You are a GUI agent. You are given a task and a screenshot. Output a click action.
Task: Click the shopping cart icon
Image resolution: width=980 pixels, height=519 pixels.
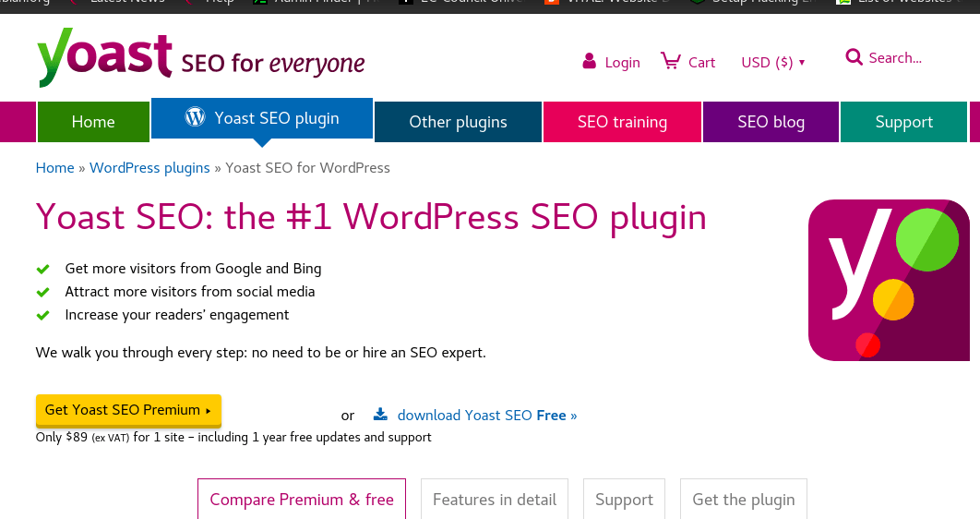(x=671, y=61)
